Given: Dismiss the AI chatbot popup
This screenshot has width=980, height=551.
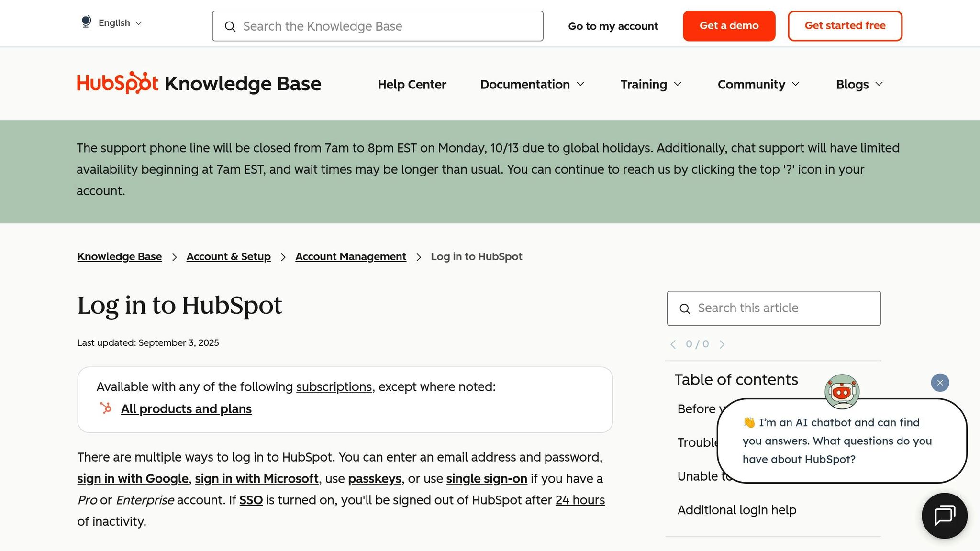Looking at the screenshot, I should tap(940, 383).
